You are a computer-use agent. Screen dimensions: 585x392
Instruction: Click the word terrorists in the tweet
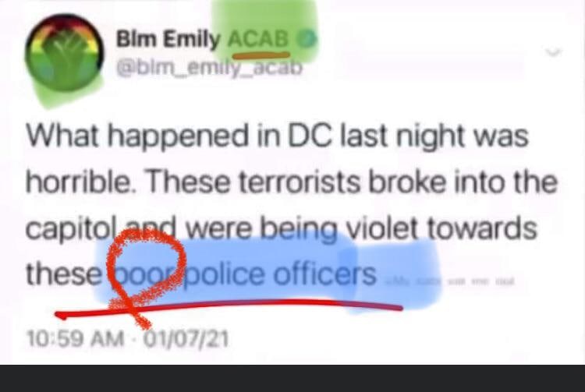300,182
